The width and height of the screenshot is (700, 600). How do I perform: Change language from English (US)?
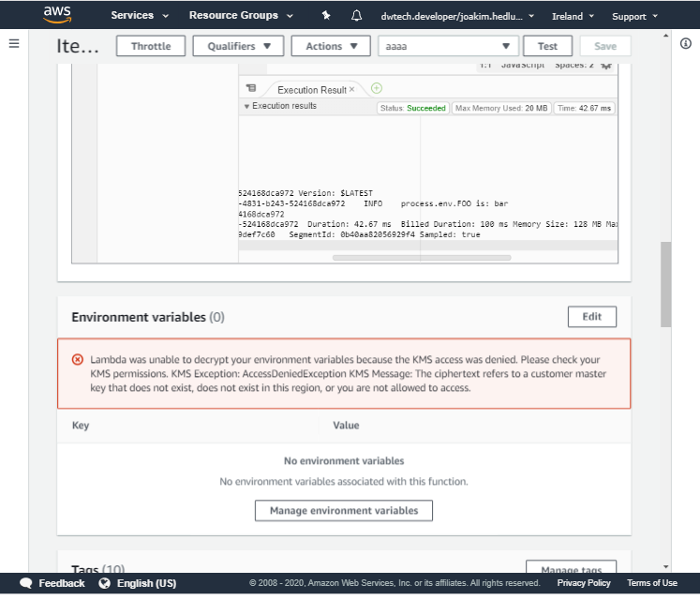[x=146, y=583]
